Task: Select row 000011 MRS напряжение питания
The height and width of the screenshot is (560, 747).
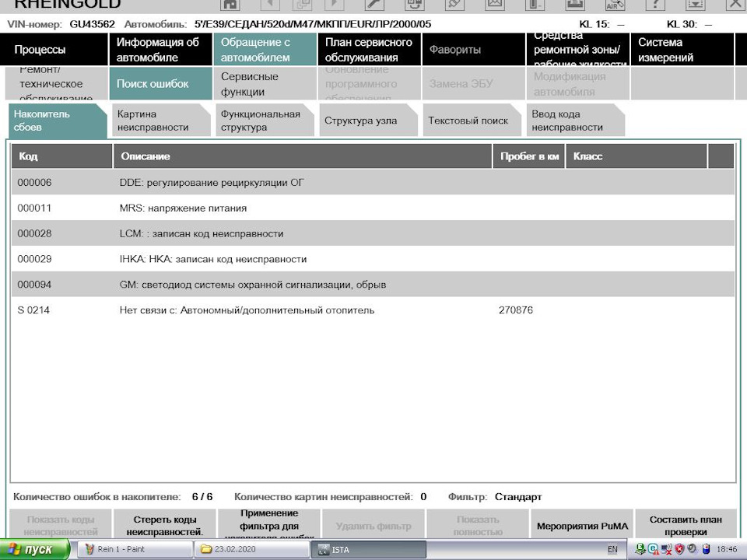Action: click(x=373, y=208)
